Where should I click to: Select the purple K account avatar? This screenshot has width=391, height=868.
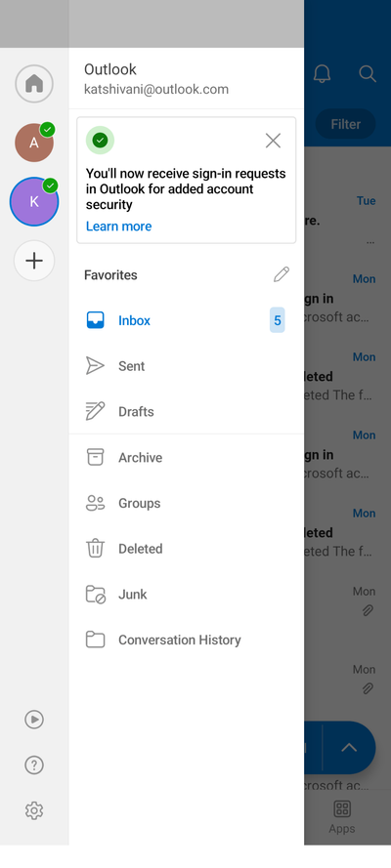34,201
